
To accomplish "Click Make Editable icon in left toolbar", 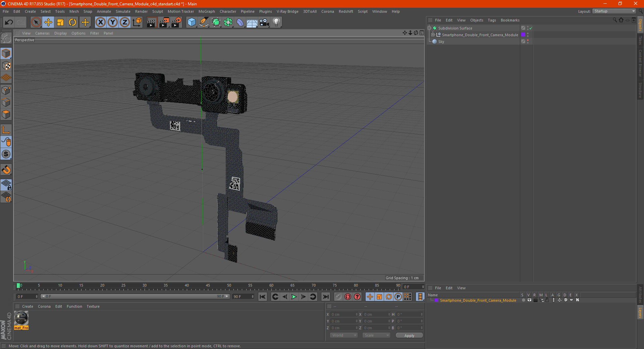I will coord(6,38).
